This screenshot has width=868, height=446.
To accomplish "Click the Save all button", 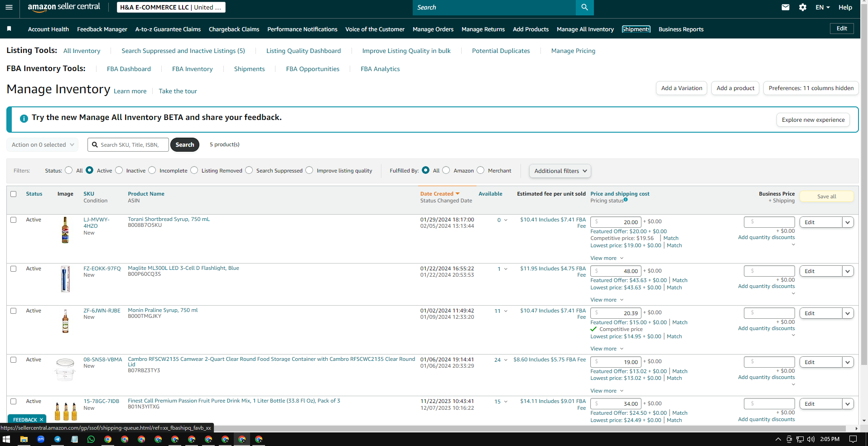I will click(x=827, y=197).
